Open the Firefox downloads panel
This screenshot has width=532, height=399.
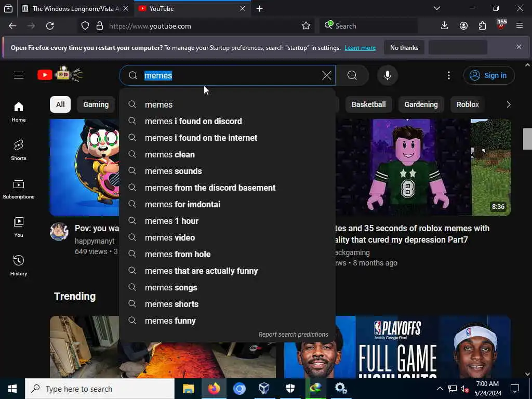click(444, 26)
